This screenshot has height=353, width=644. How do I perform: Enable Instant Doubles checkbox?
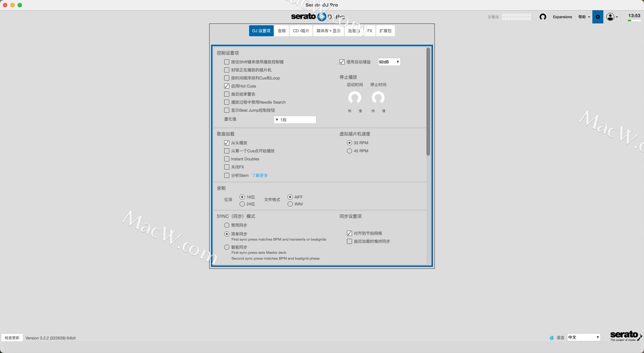227,159
